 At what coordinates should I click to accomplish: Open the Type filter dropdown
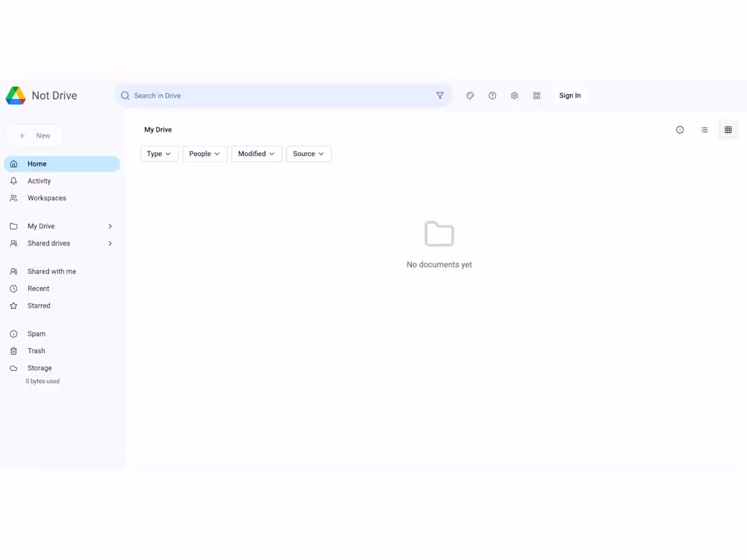click(159, 153)
